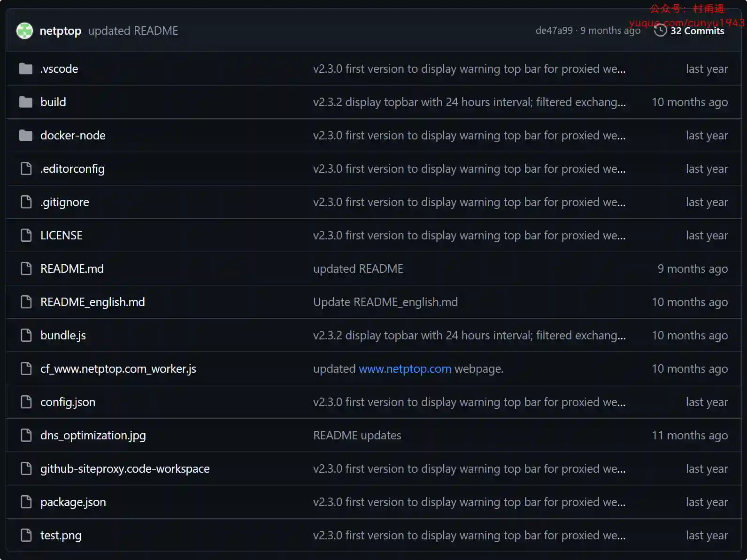The image size is (747, 560).
Task: Click '10 months ago' in README_english.md row
Action: pyautogui.click(x=690, y=302)
